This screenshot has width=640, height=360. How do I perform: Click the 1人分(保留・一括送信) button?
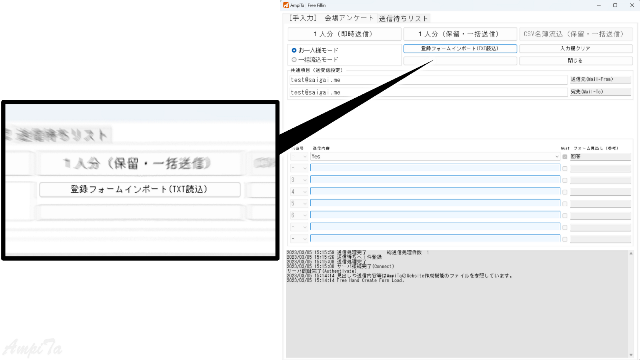click(460, 34)
